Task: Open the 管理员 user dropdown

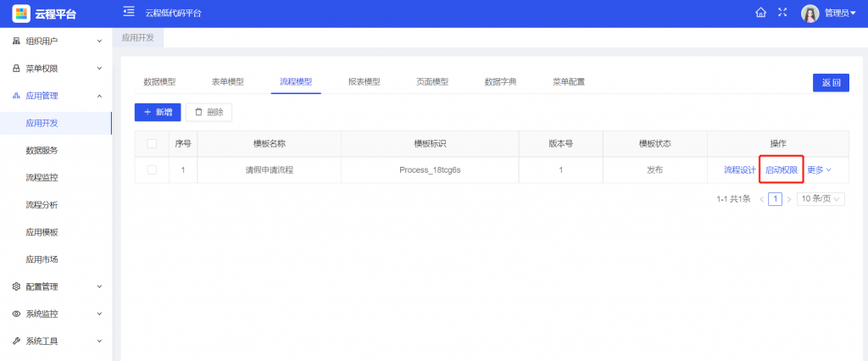Action: pyautogui.click(x=840, y=14)
